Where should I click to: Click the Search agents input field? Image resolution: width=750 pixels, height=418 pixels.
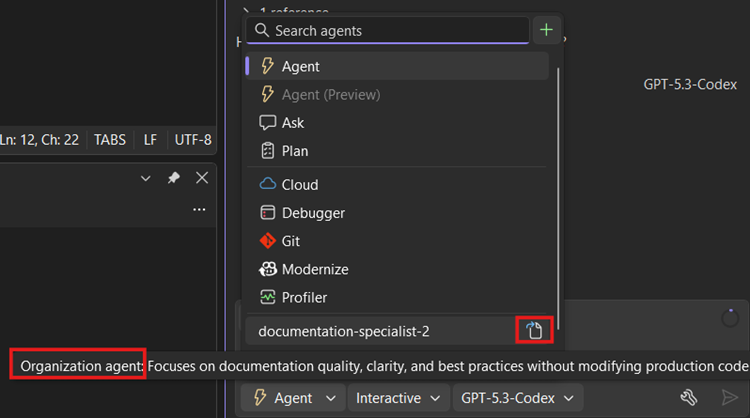(x=387, y=31)
